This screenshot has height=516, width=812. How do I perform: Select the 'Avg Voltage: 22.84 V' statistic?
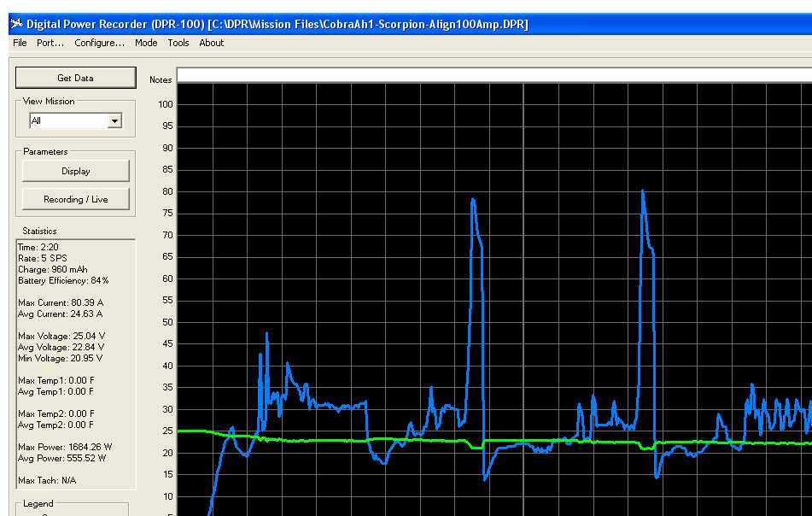(x=61, y=347)
